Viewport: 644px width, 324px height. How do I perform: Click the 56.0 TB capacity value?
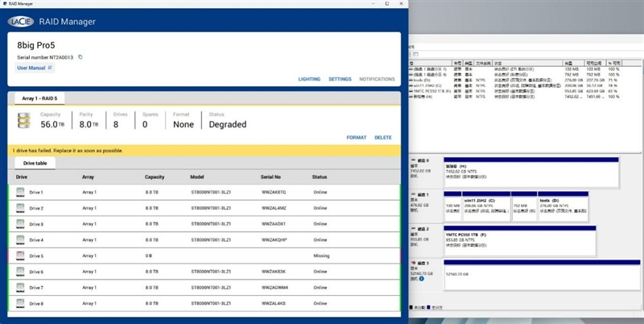52,125
